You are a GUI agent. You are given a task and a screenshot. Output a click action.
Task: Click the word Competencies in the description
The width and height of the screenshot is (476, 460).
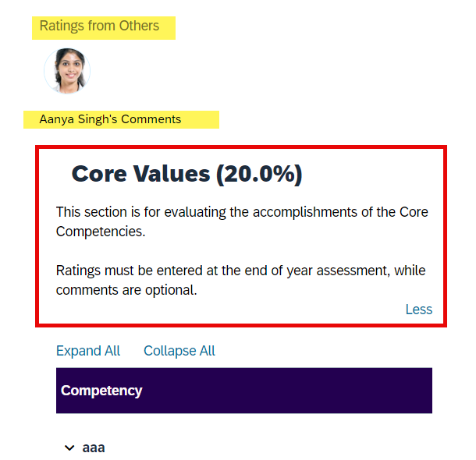pos(101,232)
